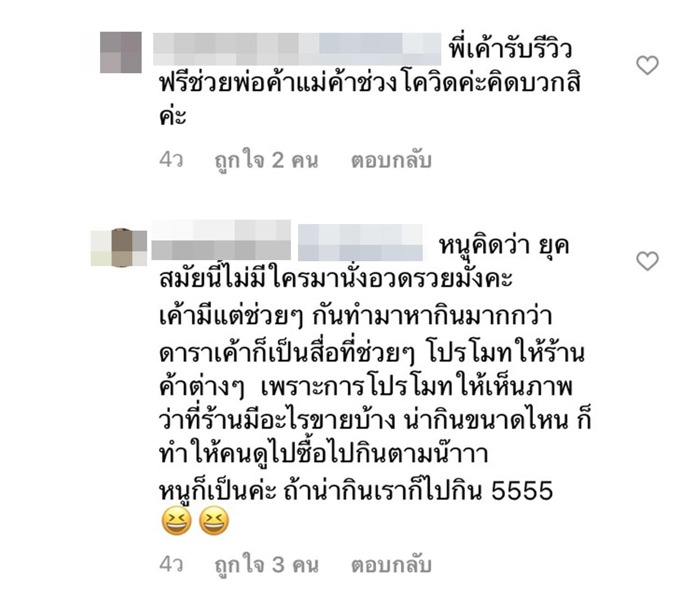Click the text line starting with หนูก็เป็นค่ะ
This screenshot has height=594, width=700.
tap(356, 490)
